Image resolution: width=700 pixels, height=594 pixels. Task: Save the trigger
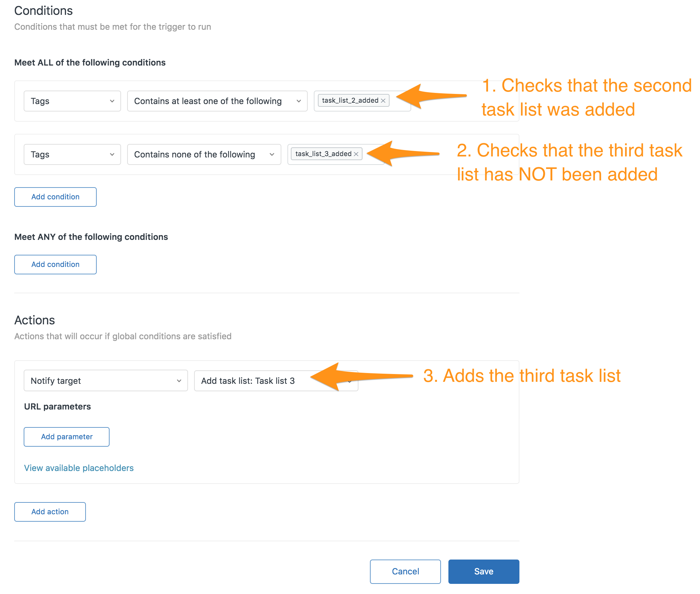tap(484, 571)
